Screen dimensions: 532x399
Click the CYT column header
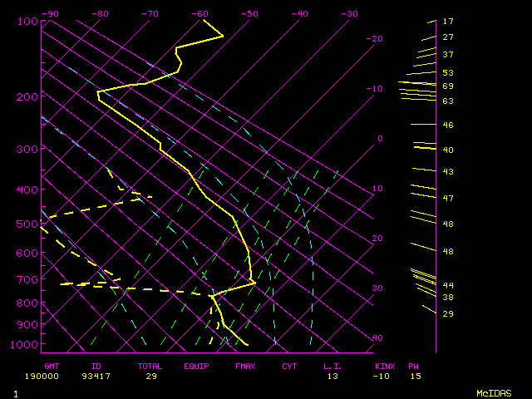coord(289,366)
